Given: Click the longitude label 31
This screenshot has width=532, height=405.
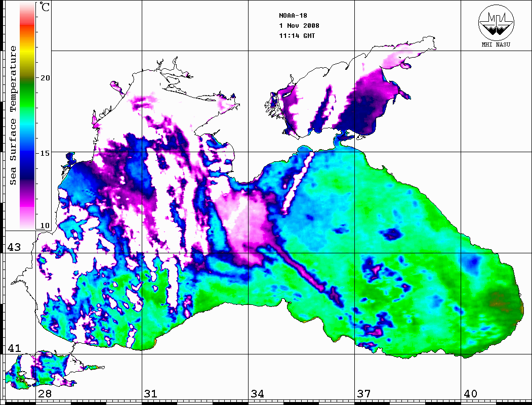Looking at the screenshot, I should pos(151,394).
